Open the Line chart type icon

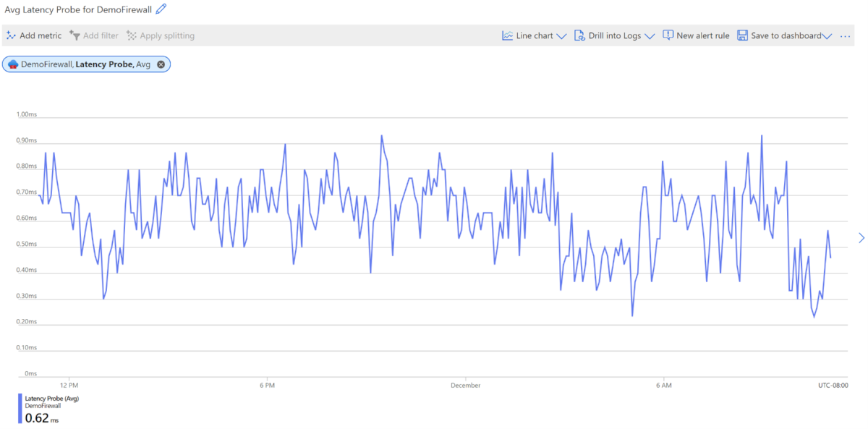[506, 35]
